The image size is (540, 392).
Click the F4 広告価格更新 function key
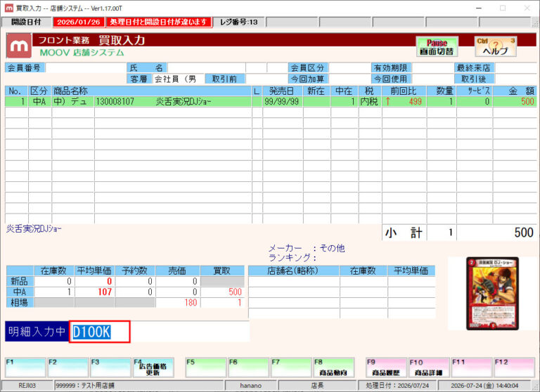[x=153, y=367]
